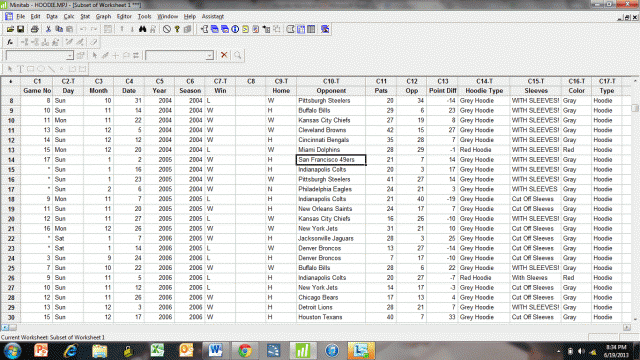Select column header C10-T
The image size is (640, 360).
click(331, 81)
